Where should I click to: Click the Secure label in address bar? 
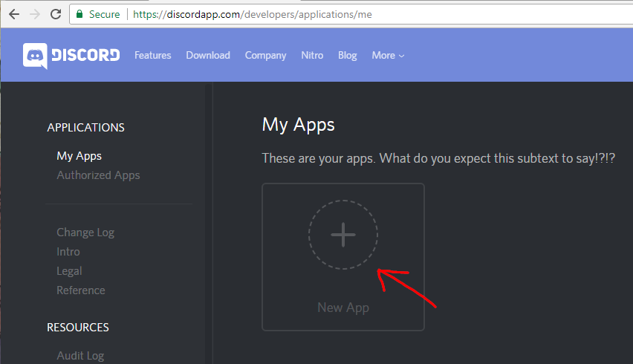tap(104, 15)
